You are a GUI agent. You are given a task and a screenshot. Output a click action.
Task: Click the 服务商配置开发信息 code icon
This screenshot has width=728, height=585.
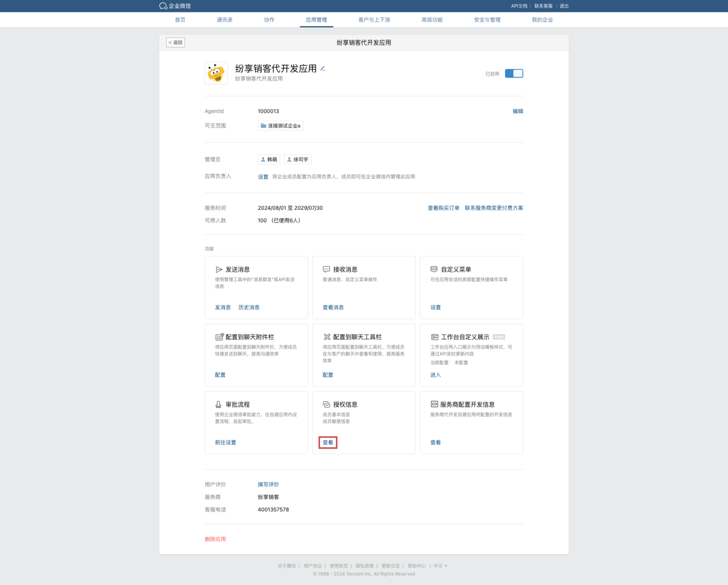click(x=434, y=404)
